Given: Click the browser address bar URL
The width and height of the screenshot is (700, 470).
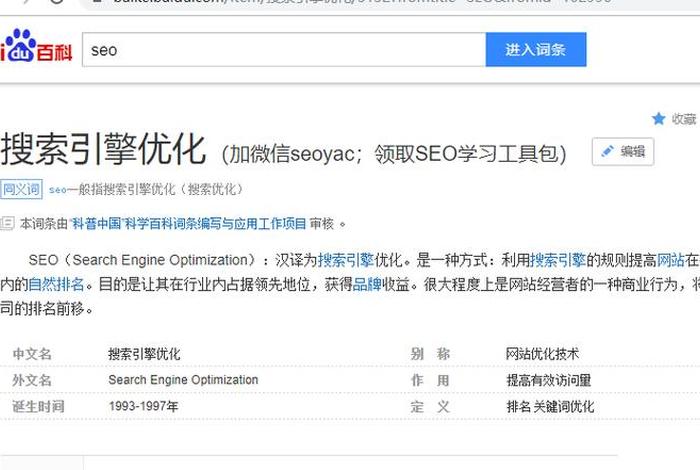Looking at the screenshot, I should click(x=362, y=2).
